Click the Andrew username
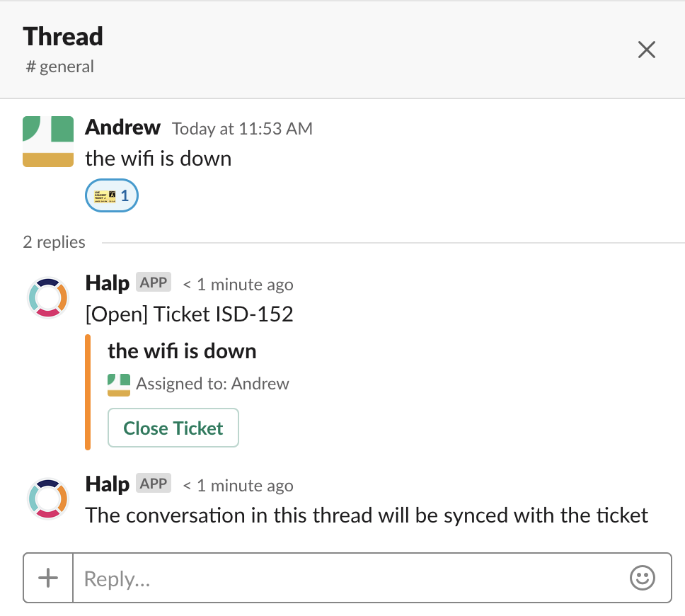 click(122, 127)
